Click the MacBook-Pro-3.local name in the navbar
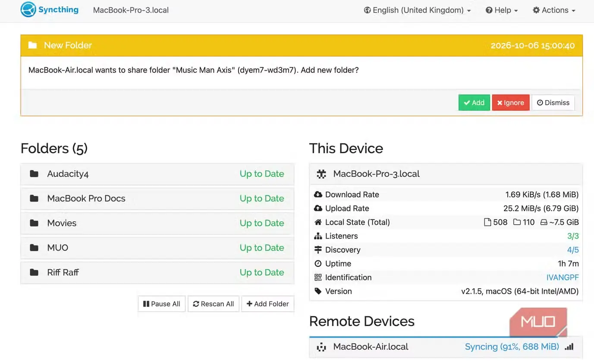594x364 pixels. click(131, 10)
